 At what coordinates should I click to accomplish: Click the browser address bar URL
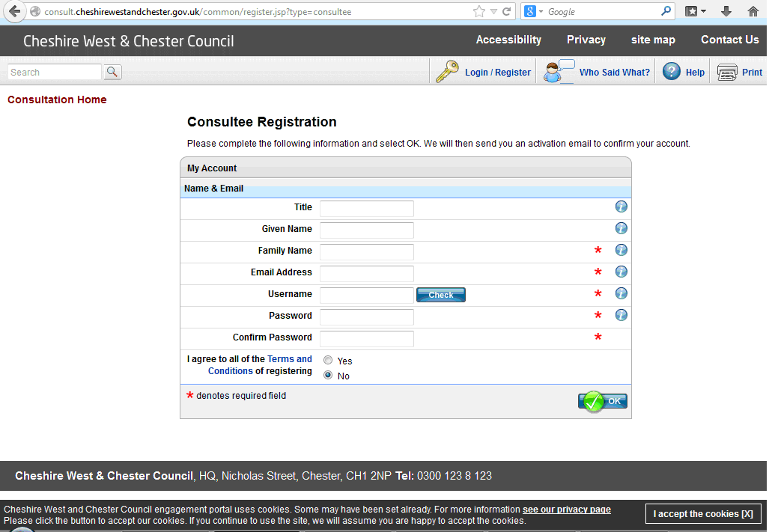click(x=198, y=12)
